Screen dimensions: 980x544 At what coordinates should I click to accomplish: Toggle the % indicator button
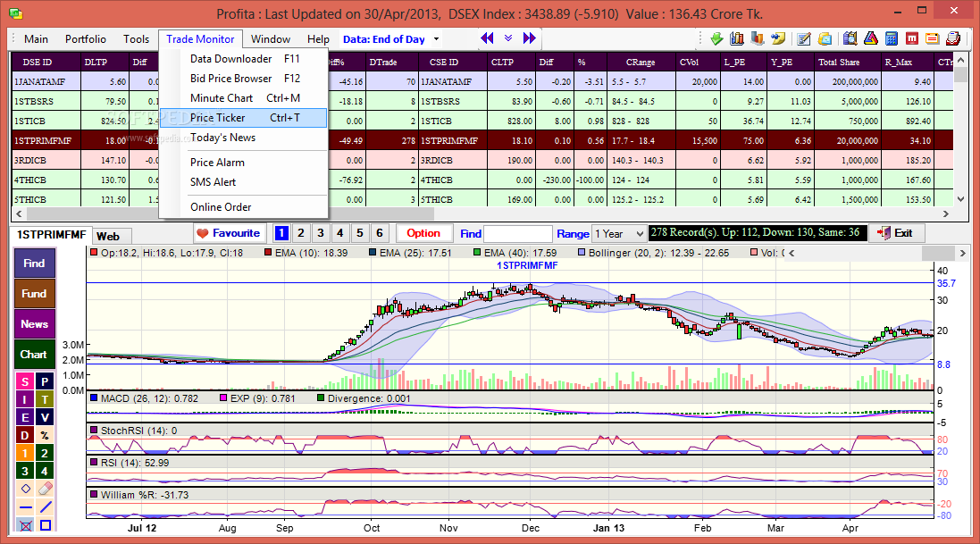(x=45, y=435)
